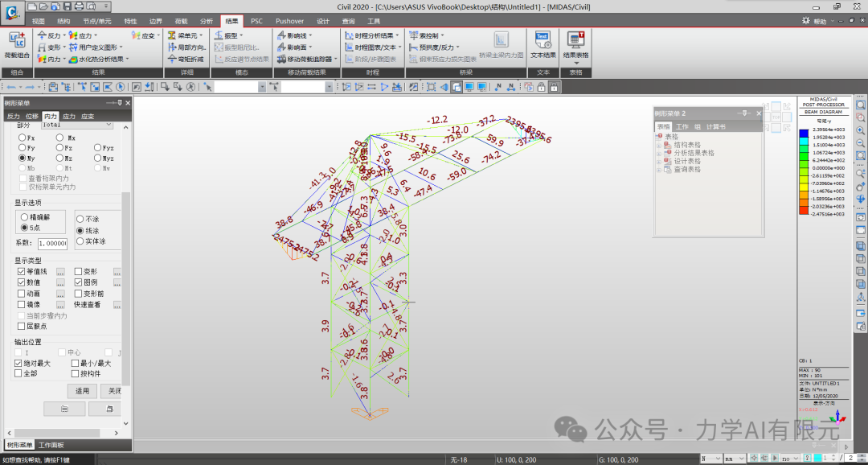Expand the 查询表格 tree node
The image size is (868, 465).
(659, 170)
